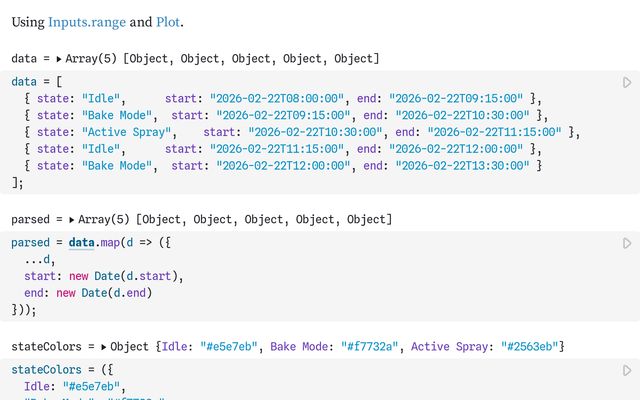Click the underlined data reference in parsed cell
This screenshot has width=640, height=400.
(81, 243)
